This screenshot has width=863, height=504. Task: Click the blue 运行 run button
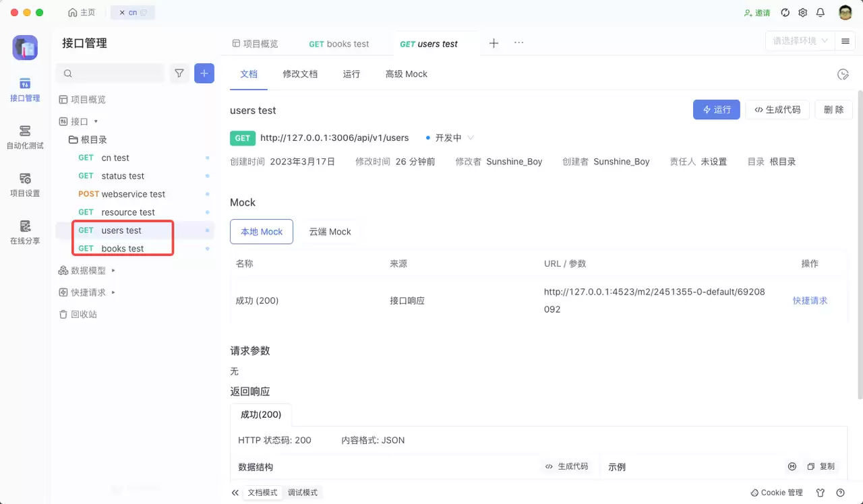(717, 110)
